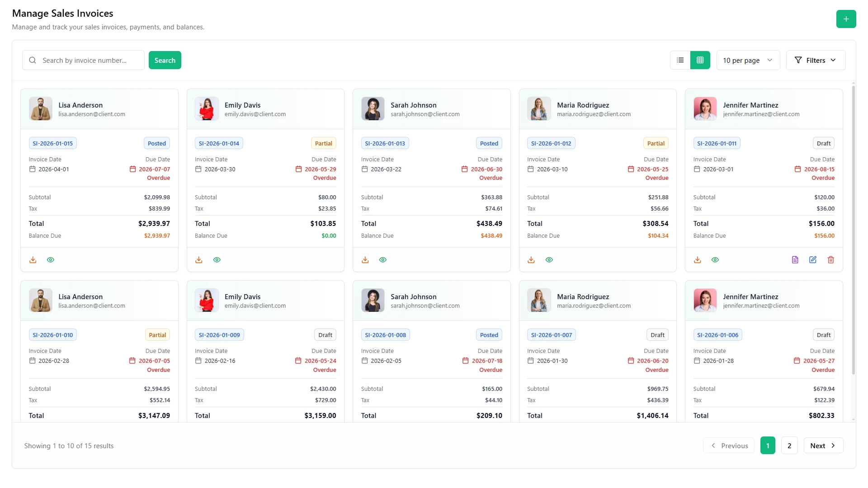
Task: Select current page 1 button
Action: coord(768,446)
